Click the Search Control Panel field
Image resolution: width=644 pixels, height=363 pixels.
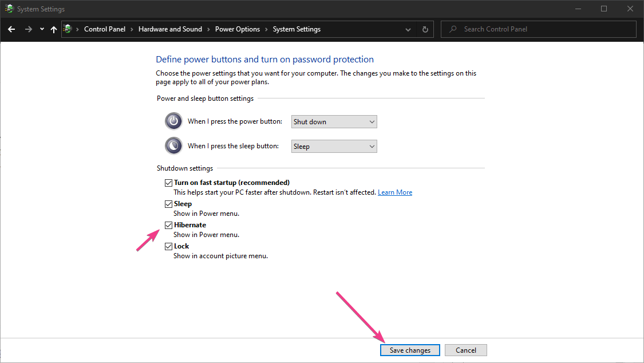(x=539, y=29)
